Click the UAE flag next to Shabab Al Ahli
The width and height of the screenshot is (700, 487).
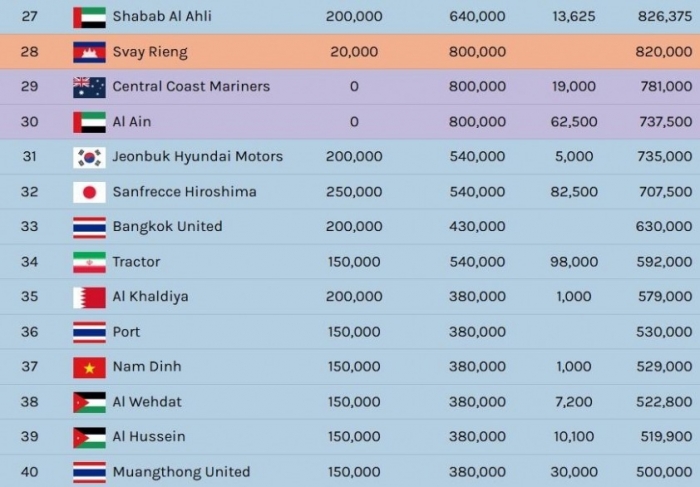89,17
